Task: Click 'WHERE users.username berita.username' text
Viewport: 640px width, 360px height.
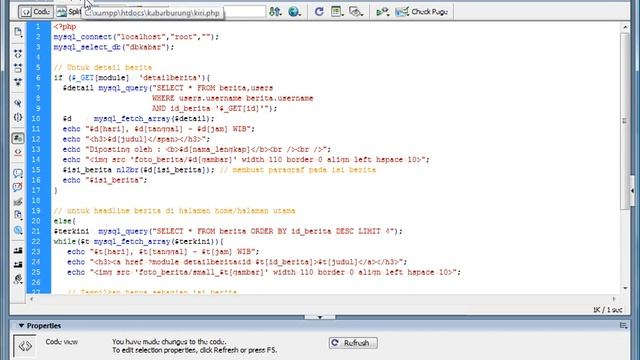Action: coord(233,98)
